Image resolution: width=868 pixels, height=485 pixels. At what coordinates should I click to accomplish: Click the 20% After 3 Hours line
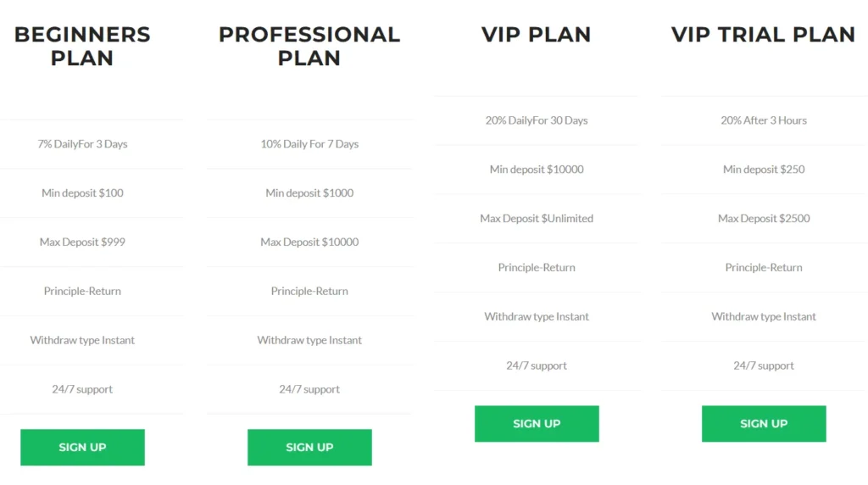[764, 120]
